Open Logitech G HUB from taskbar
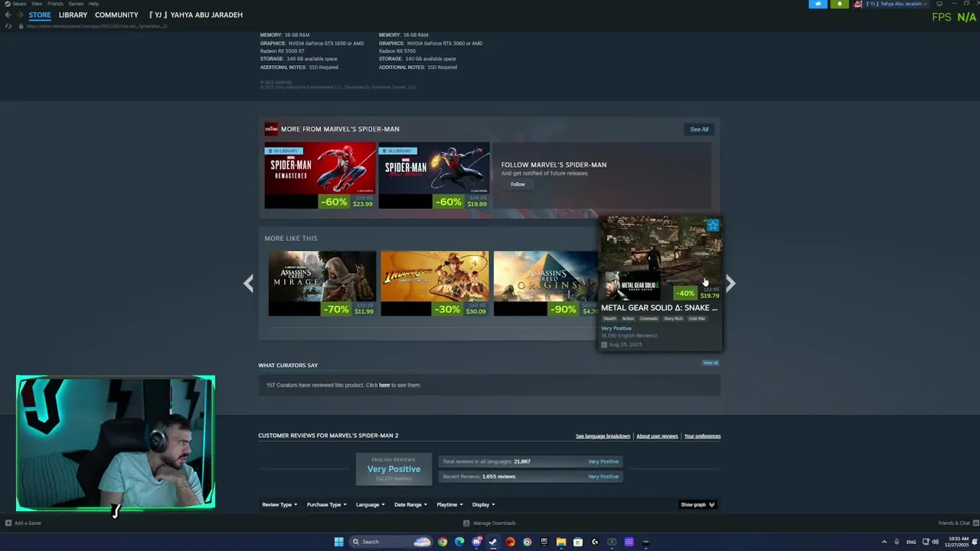Screen dimensions: 980x551 point(595,542)
